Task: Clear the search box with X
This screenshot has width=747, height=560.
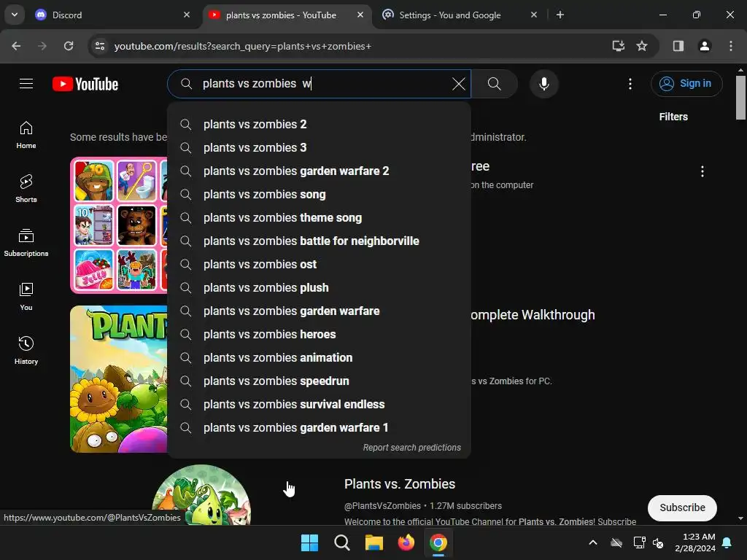Action: pyautogui.click(x=459, y=84)
